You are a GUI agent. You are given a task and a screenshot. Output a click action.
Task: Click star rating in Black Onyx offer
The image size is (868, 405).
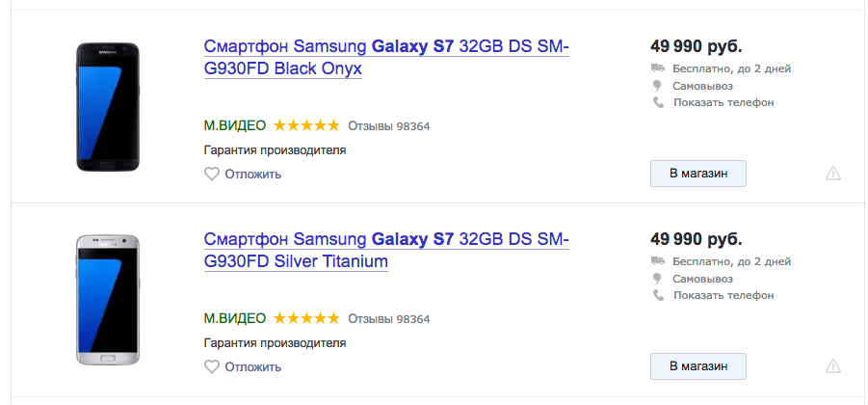click(x=306, y=125)
